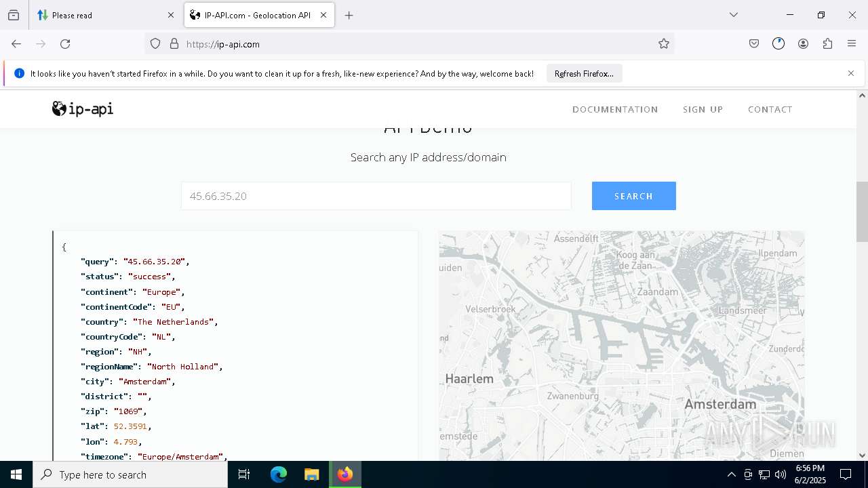Open safely remove hardware tray icon

point(748,474)
